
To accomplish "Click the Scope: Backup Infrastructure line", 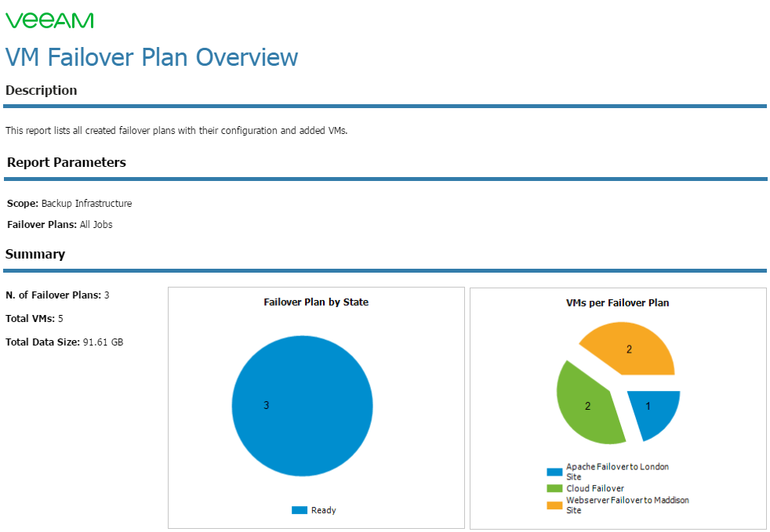I will (69, 203).
